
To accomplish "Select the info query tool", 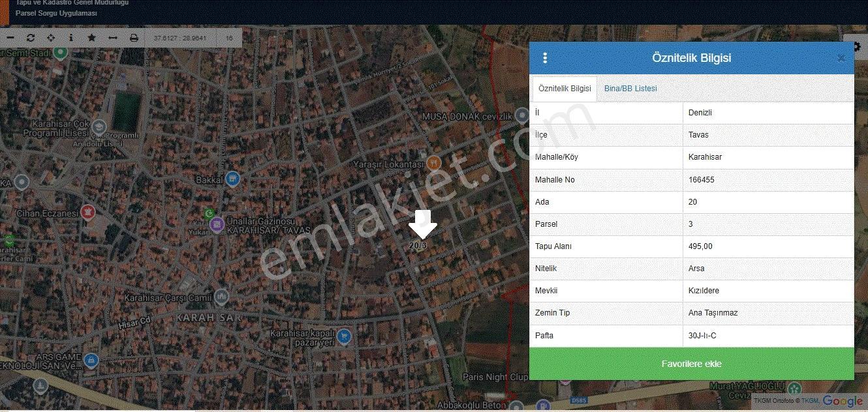I will coord(71,38).
